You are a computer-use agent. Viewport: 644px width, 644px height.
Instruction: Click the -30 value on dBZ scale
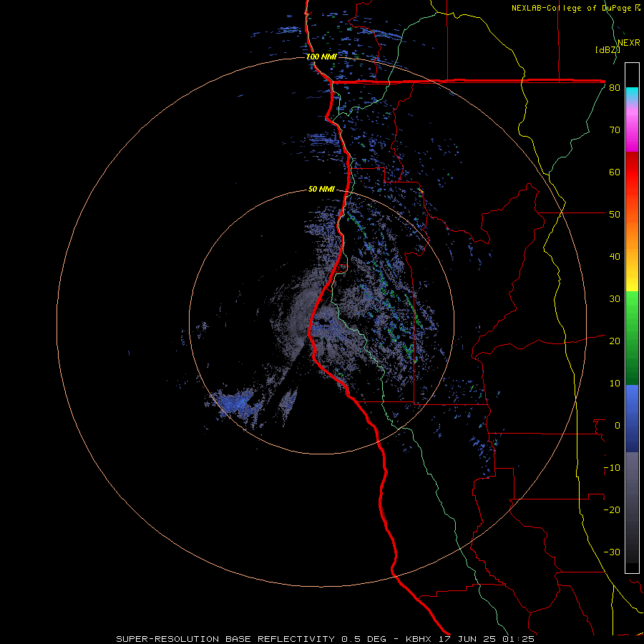coord(612,552)
